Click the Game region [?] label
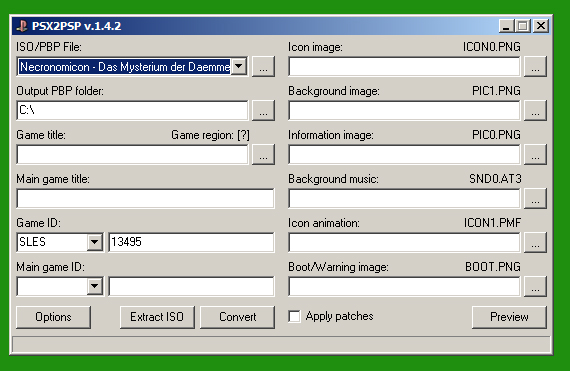Screen dimensions: 570x371 [210, 135]
